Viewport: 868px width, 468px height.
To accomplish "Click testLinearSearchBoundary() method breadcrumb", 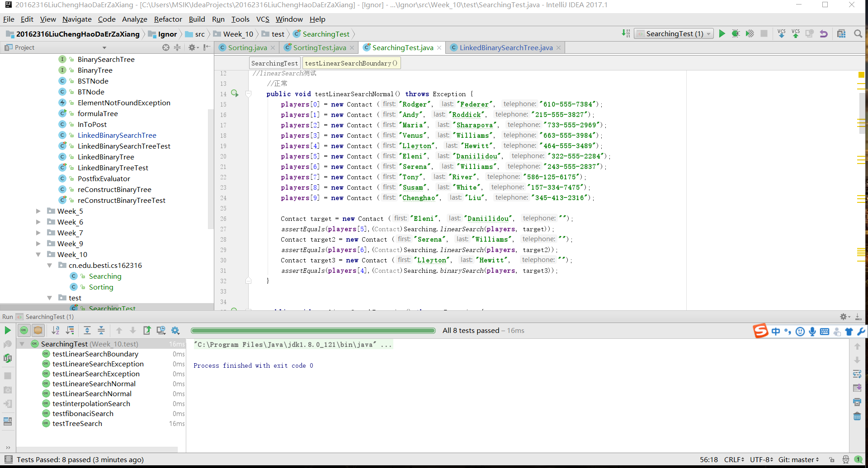I will tap(351, 63).
